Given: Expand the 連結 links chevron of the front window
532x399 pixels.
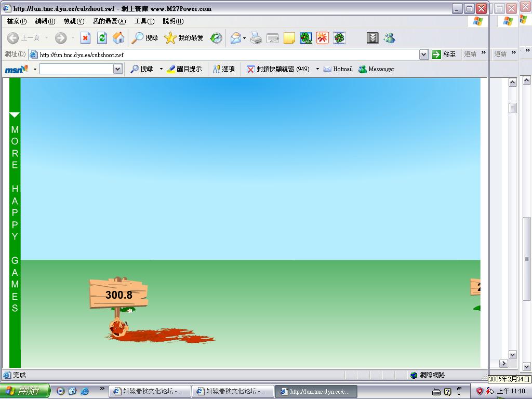Looking at the screenshot, I should click(484, 52).
